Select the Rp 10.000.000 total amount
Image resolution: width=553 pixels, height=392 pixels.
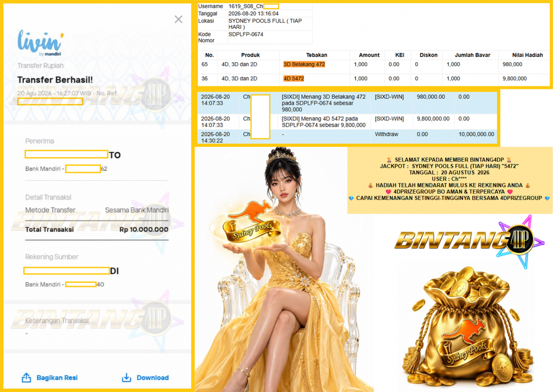pyautogui.click(x=144, y=229)
